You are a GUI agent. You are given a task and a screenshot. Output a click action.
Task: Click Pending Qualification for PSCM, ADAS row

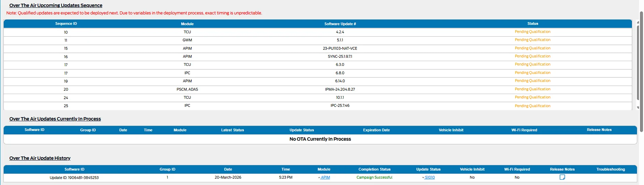(532, 89)
